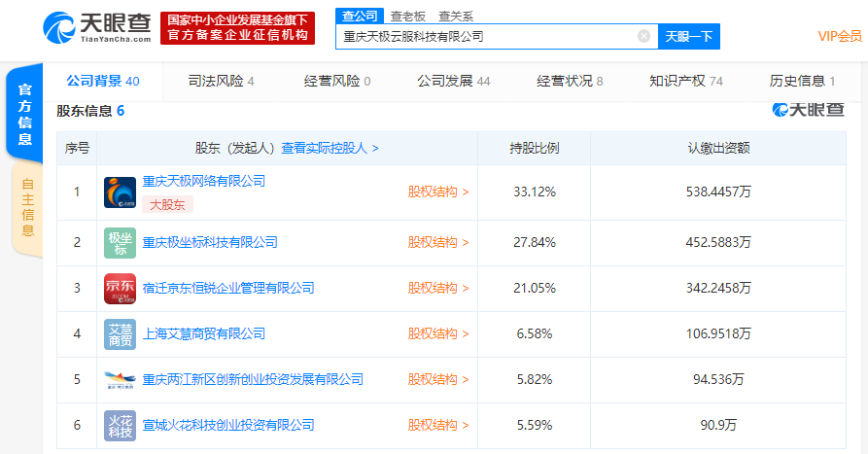Open 上海艾慧商贸有限公司 company link

(203, 333)
